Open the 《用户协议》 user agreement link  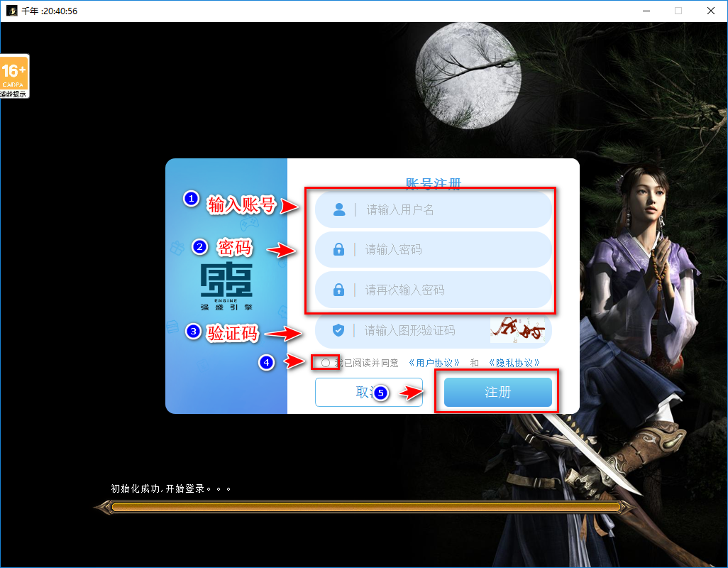434,363
